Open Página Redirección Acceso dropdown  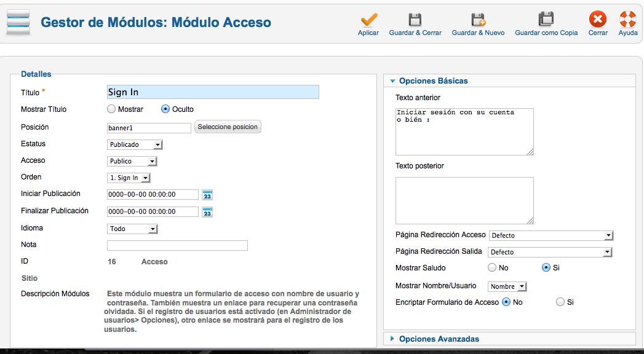pyautogui.click(x=551, y=235)
